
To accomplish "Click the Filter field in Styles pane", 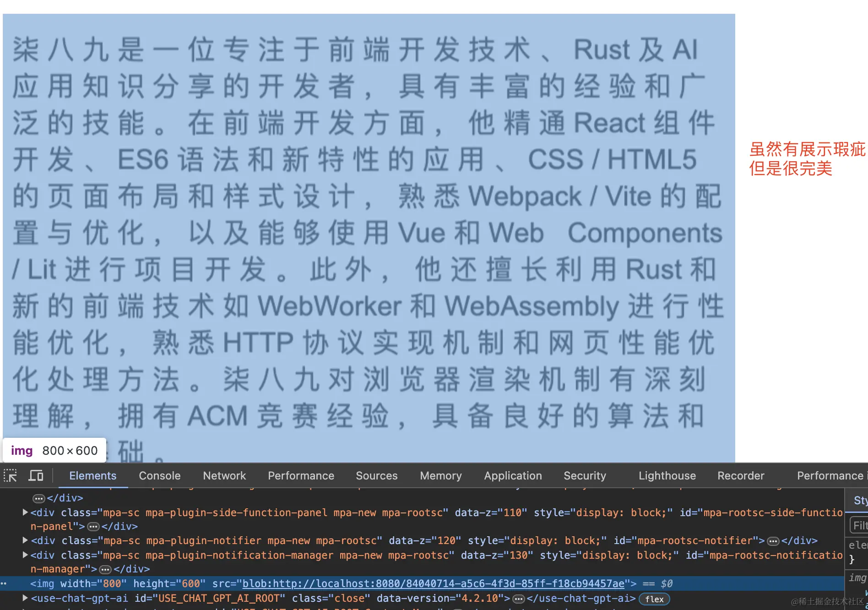I will [859, 525].
